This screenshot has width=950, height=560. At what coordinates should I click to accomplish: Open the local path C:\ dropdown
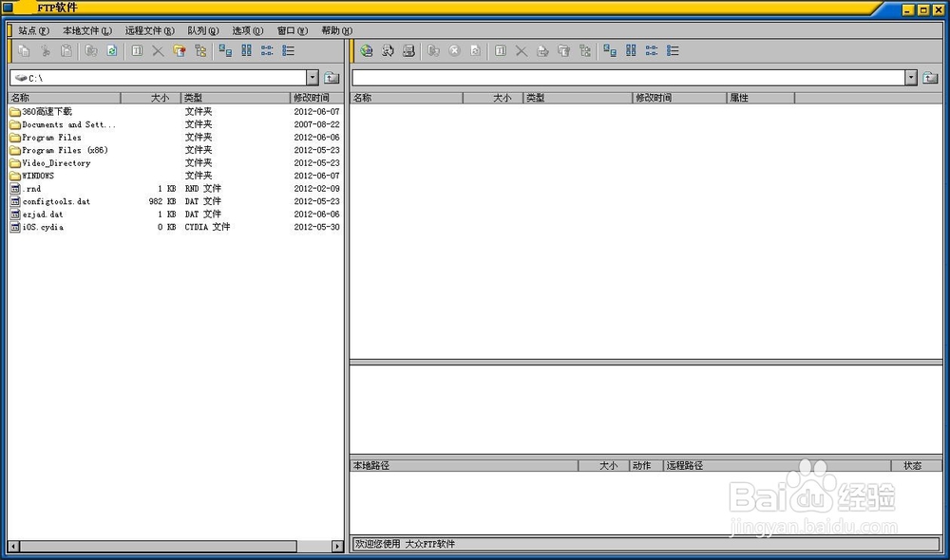pos(312,78)
